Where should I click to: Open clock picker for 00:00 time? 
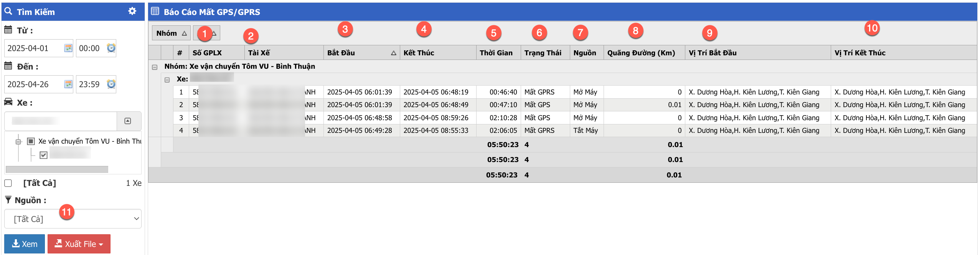(x=111, y=48)
